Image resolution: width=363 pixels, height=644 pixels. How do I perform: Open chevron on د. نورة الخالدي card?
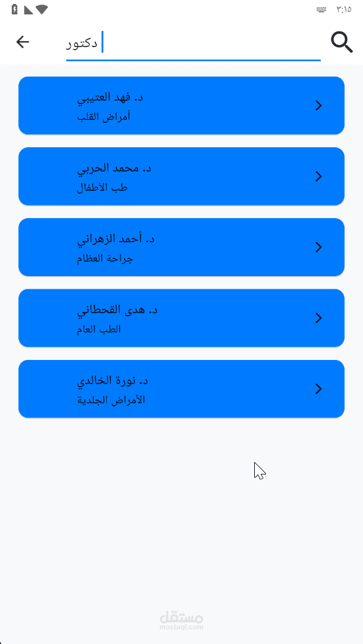(x=318, y=389)
